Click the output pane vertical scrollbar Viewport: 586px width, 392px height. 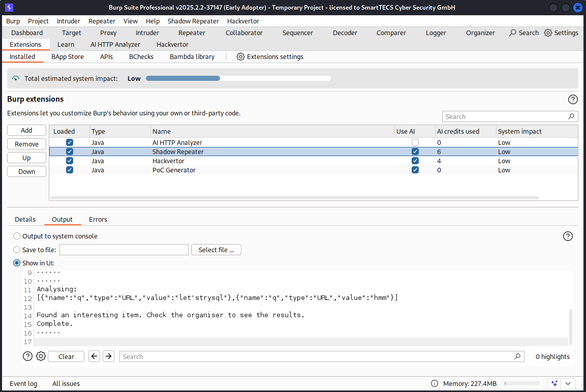(571, 327)
